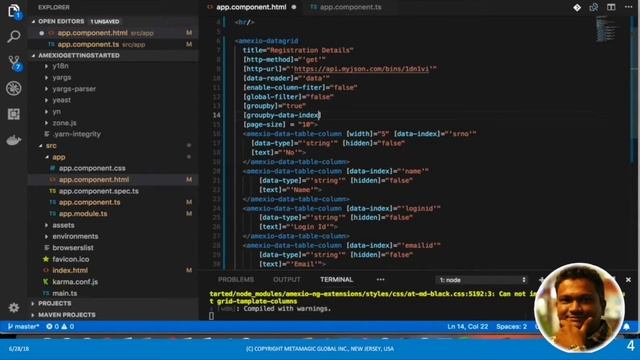Click the Spaces: 2 indentation setting
This screenshot has height=360, width=640.
click(511, 327)
